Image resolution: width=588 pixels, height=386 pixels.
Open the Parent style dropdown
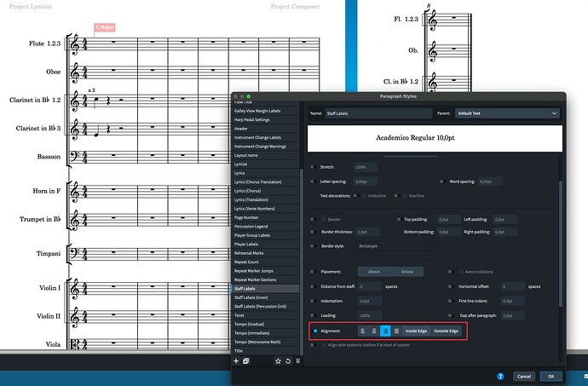tap(507, 113)
